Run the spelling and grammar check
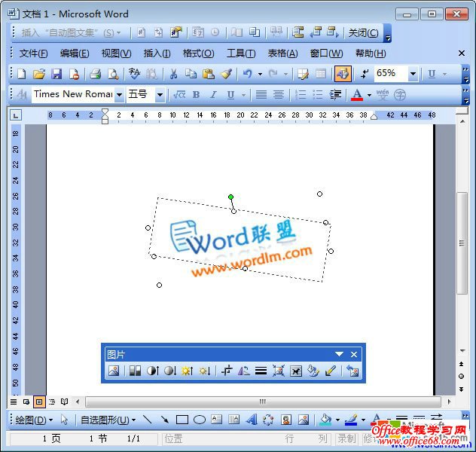Viewport: 476px width, 452px height. (x=134, y=74)
